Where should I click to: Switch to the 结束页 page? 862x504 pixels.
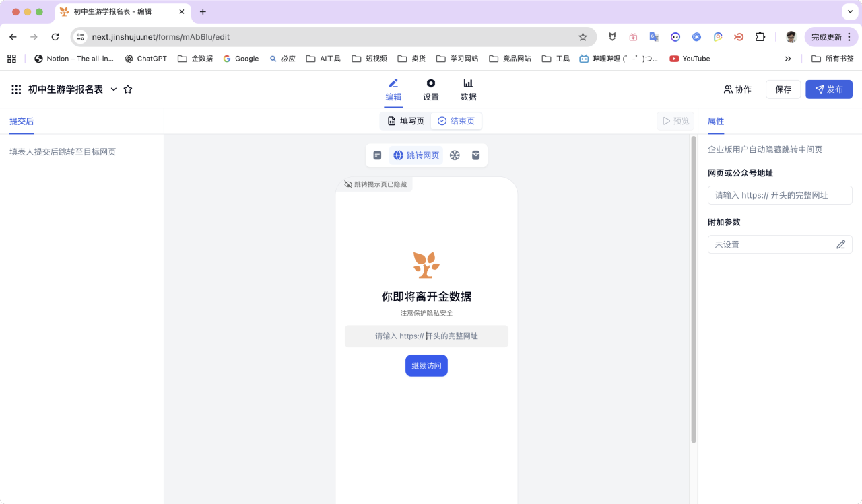click(x=456, y=121)
